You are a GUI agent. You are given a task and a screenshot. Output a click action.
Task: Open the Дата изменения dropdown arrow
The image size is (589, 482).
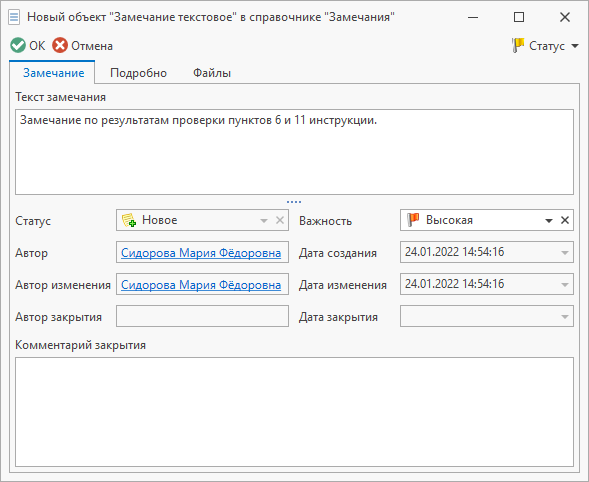click(565, 285)
